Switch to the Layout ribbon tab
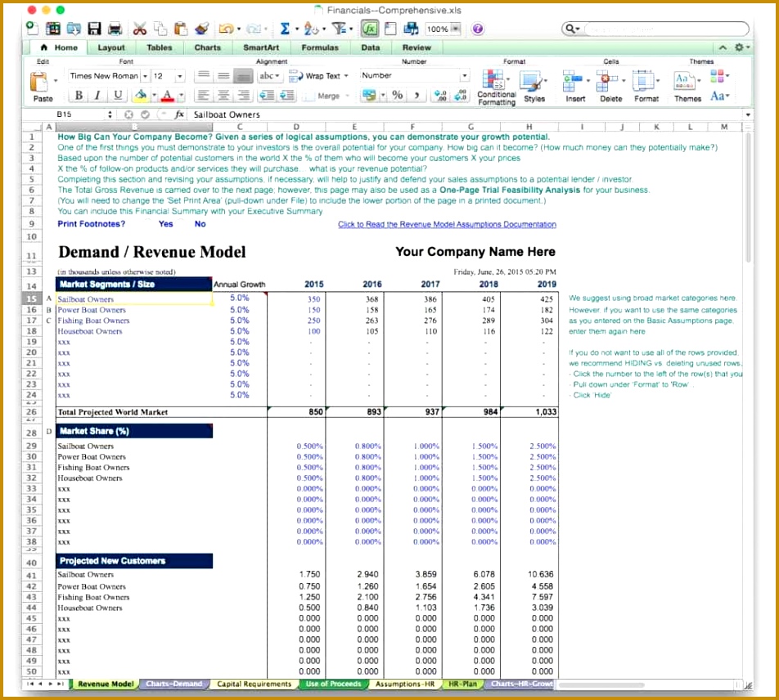Screen dimensions: 779x700 110,47
